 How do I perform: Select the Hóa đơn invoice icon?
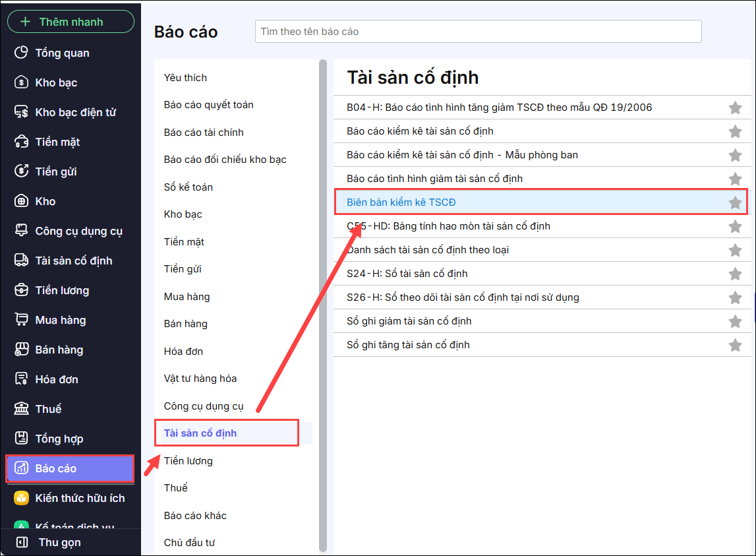[21, 379]
